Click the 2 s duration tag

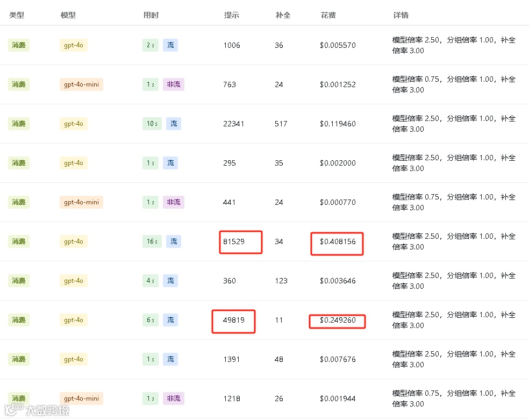(x=151, y=45)
